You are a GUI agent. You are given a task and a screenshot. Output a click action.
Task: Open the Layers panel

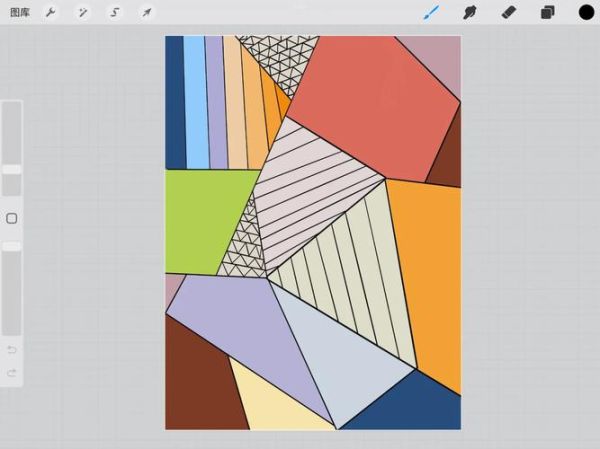547,13
